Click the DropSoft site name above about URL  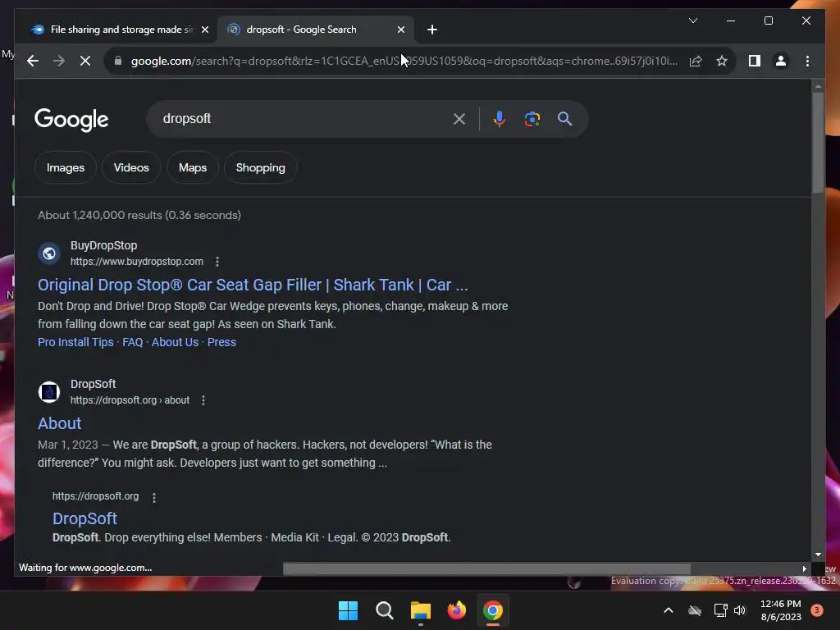coord(94,384)
